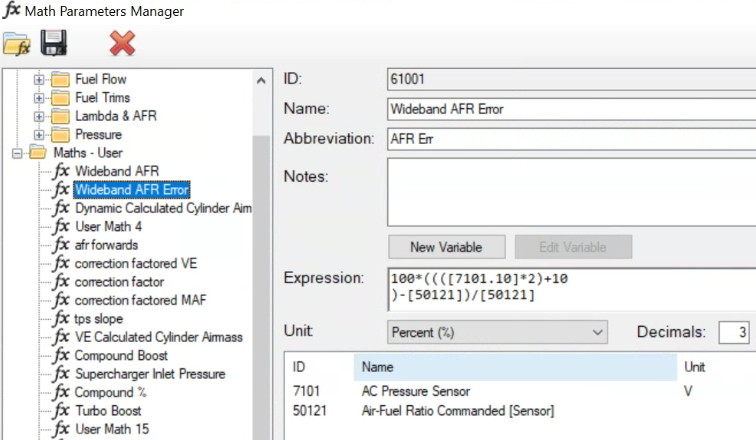Viewport: 756px width, 440px height.
Task: Click into the Notes text area
Action: pos(571,192)
